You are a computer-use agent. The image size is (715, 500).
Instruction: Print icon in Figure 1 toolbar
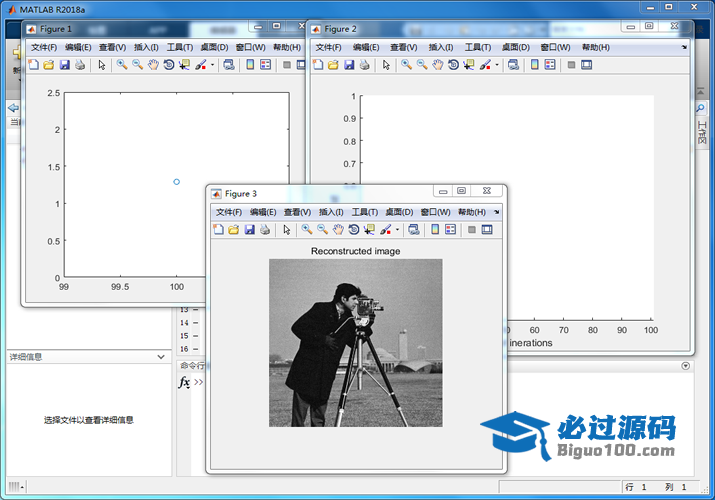(80, 65)
